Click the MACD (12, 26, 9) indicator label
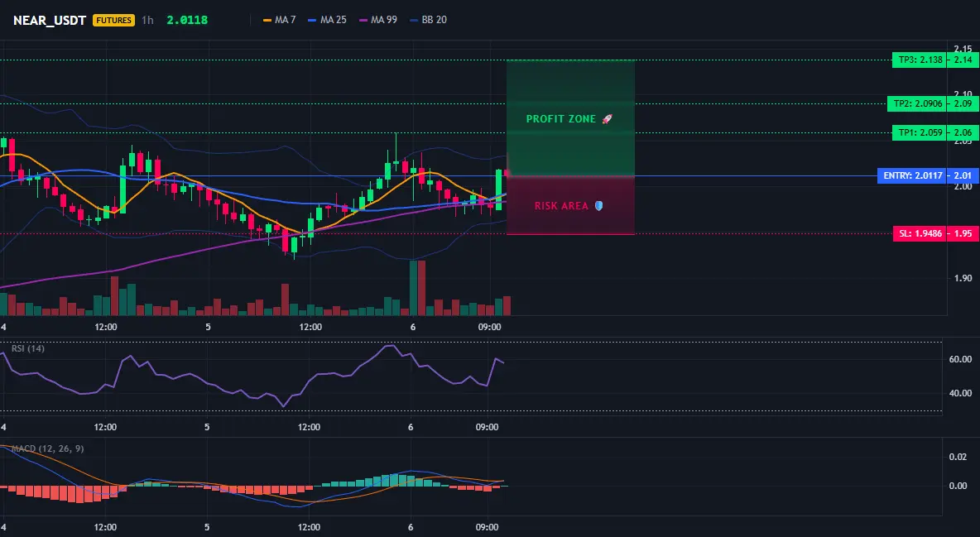980x537 pixels. click(x=47, y=448)
